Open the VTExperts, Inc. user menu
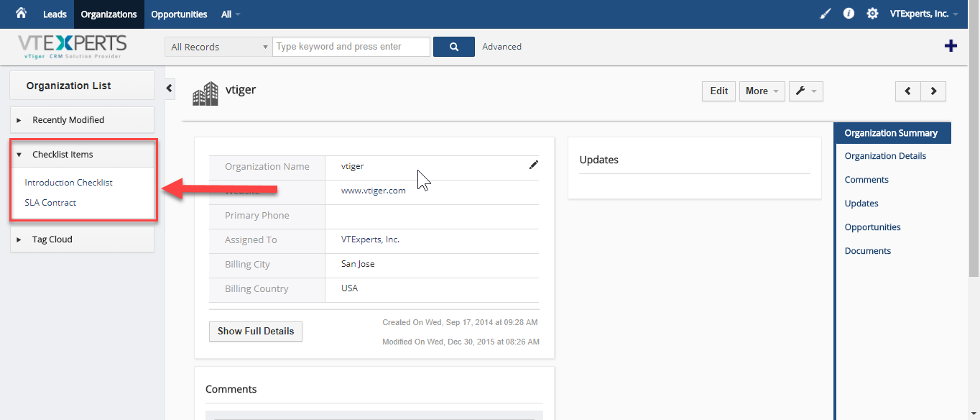The height and width of the screenshot is (420, 980). coord(924,14)
